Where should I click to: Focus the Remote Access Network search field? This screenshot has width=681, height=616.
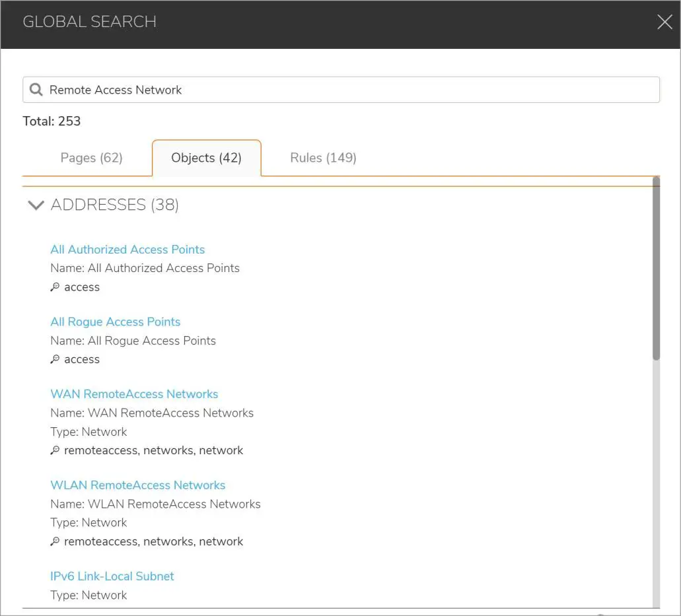click(x=350, y=90)
